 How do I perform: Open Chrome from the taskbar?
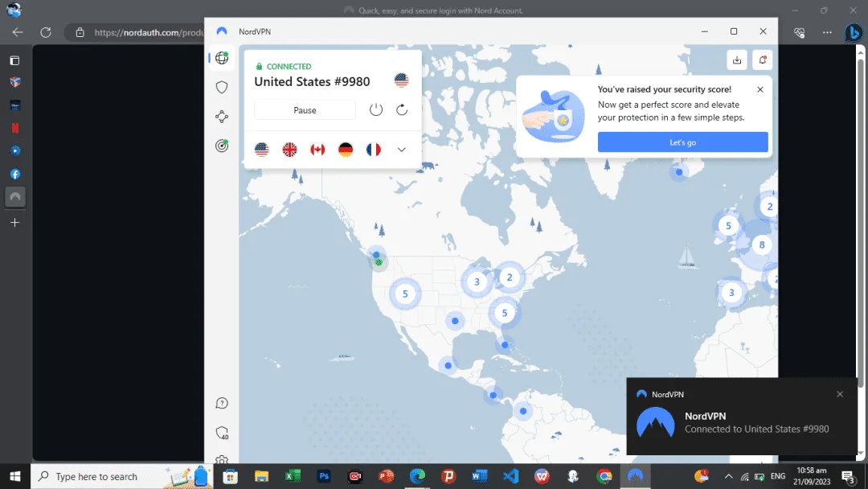[604, 476]
